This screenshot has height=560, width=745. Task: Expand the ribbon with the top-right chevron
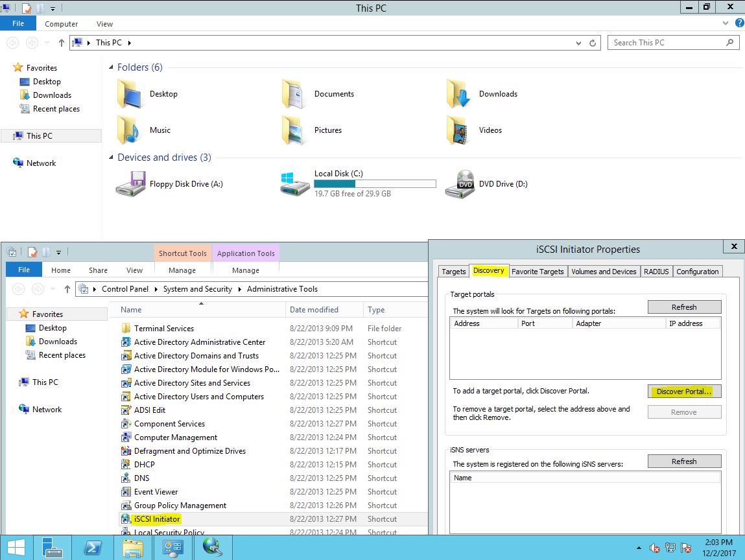[x=726, y=23]
